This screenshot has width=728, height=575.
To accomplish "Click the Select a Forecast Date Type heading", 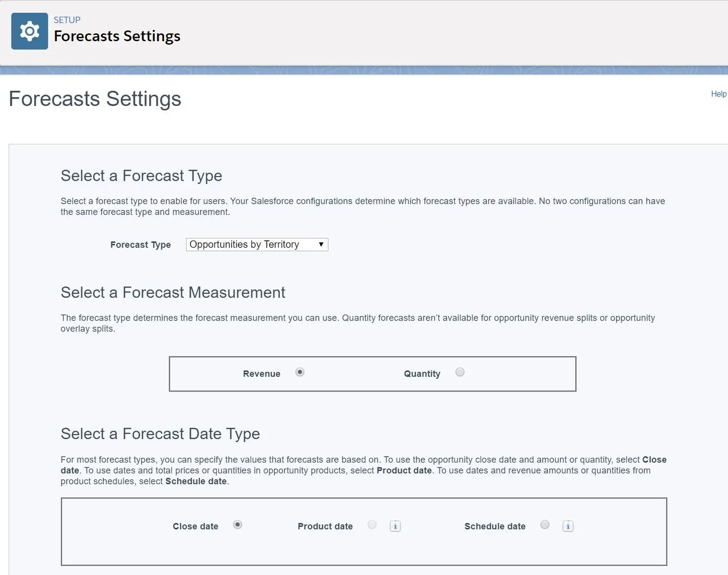I will click(x=161, y=434).
